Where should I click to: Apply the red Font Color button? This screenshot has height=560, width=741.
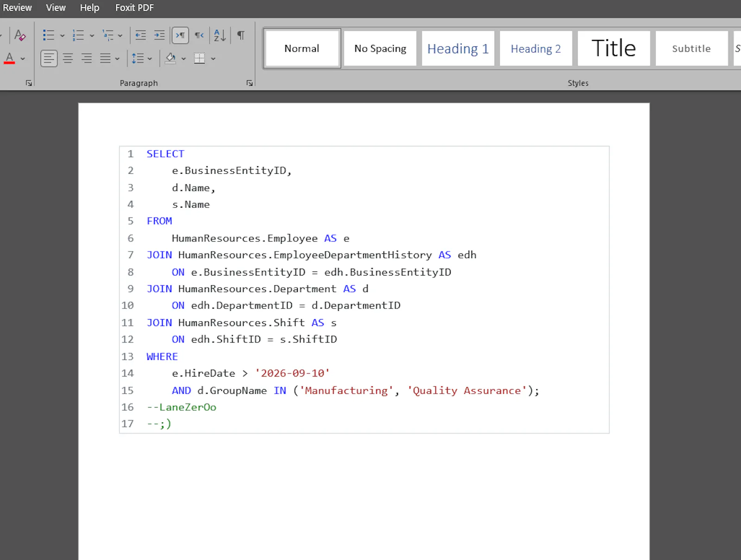tap(10, 58)
